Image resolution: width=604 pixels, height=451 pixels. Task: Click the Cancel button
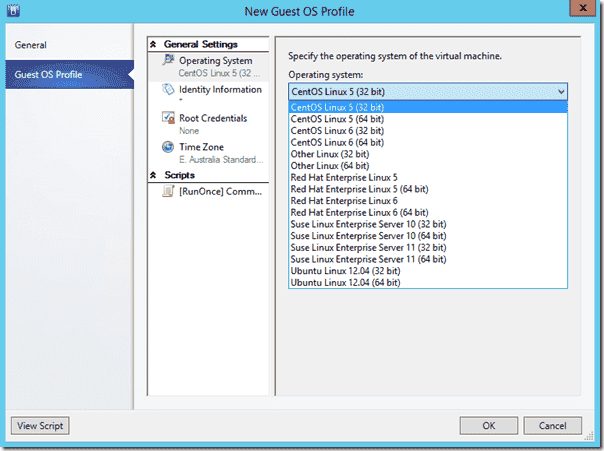(x=552, y=426)
